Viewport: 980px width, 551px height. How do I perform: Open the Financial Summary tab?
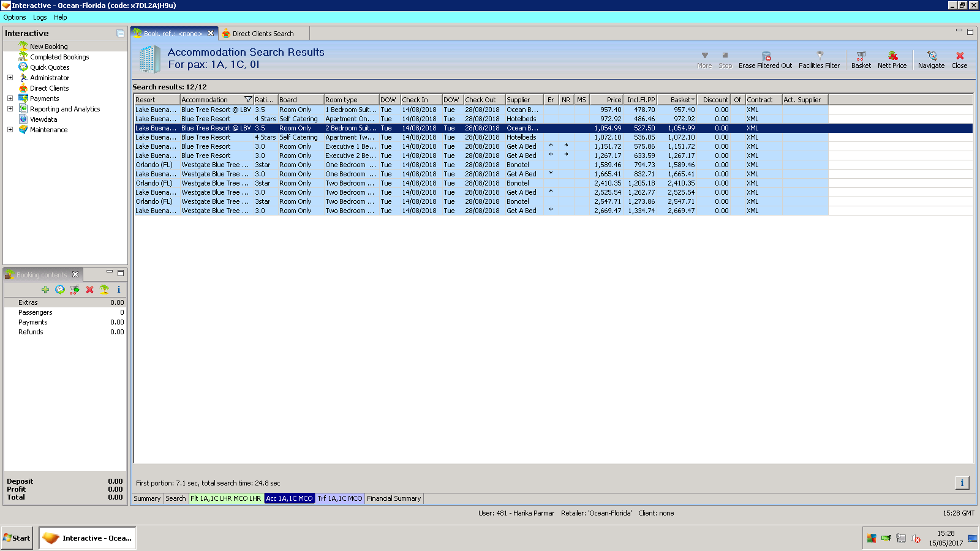394,498
